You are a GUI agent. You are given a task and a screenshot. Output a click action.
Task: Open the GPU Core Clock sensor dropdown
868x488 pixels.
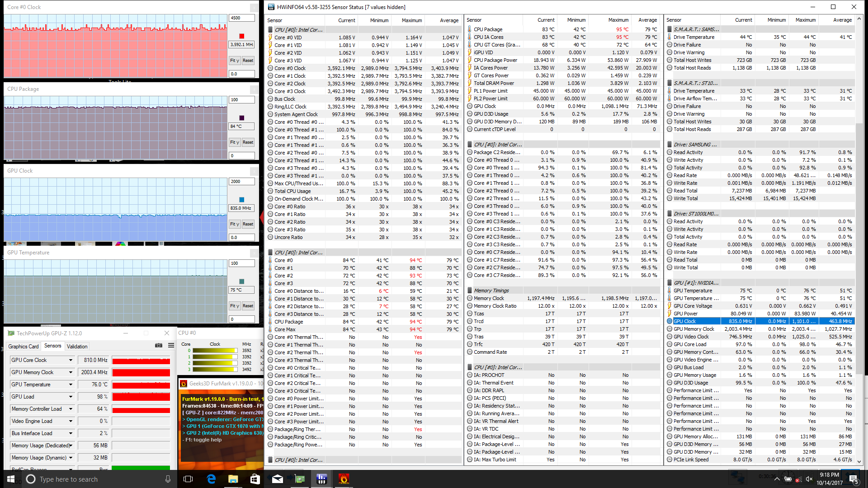click(x=71, y=360)
